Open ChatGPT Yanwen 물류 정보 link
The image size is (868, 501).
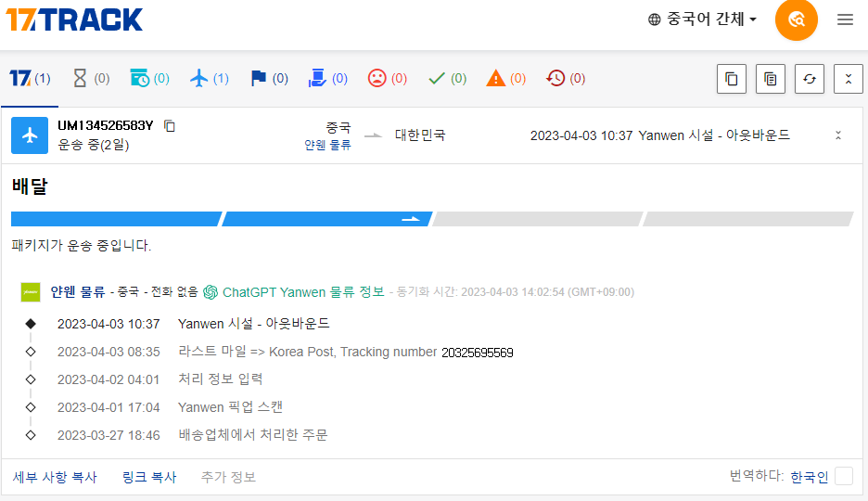(303, 291)
